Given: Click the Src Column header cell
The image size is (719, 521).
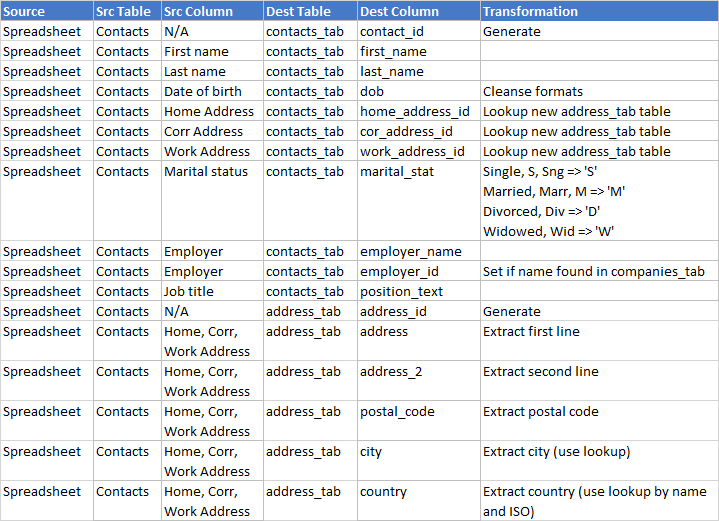Looking at the screenshot, I should pyautogui.click(x=198, y=12).
